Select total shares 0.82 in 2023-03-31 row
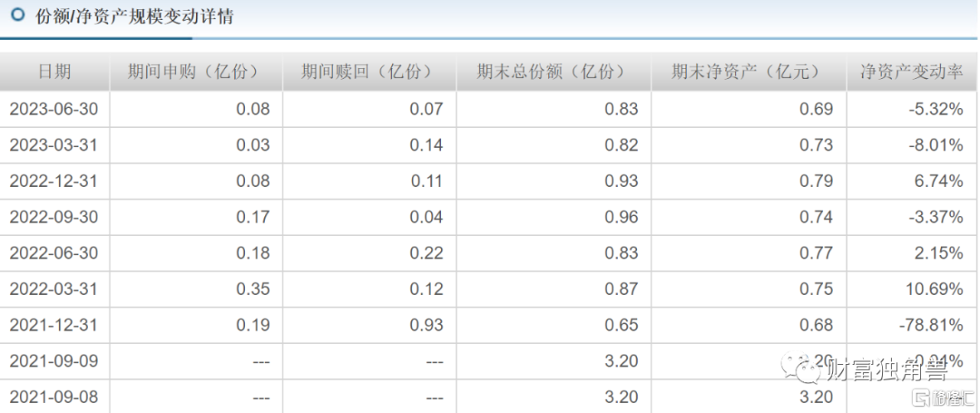The height and width of the screenshot is (413, 980). pyautogui.click(x=622, y=145)
